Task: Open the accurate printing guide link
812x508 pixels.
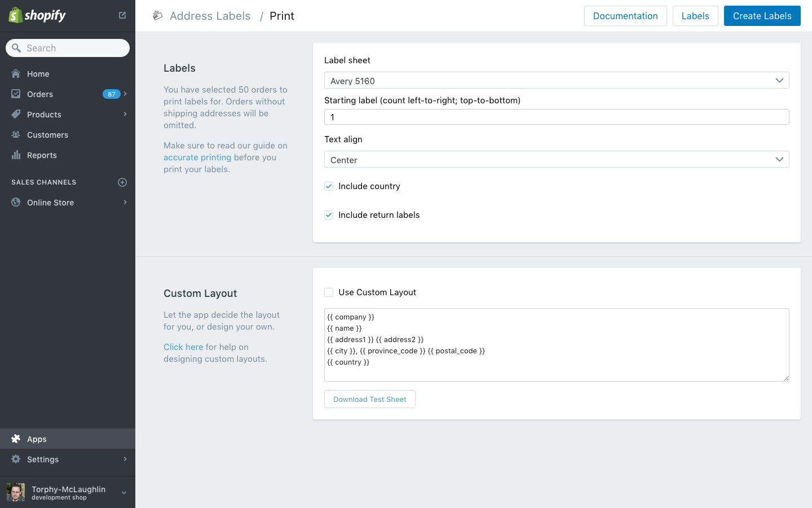Action: click(x=197, y=157)
